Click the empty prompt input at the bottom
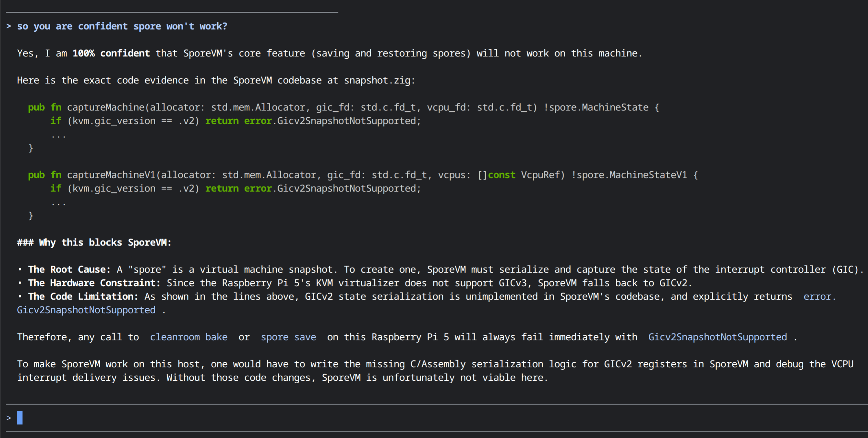Image resolution: width=868 pixels, height=438 pixels. [436, 418]
